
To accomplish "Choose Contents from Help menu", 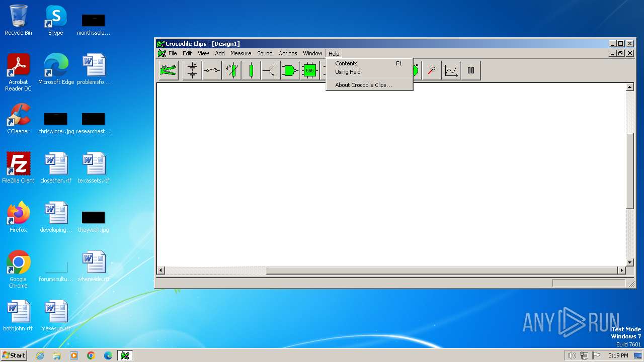I will (x=369, y=63).
